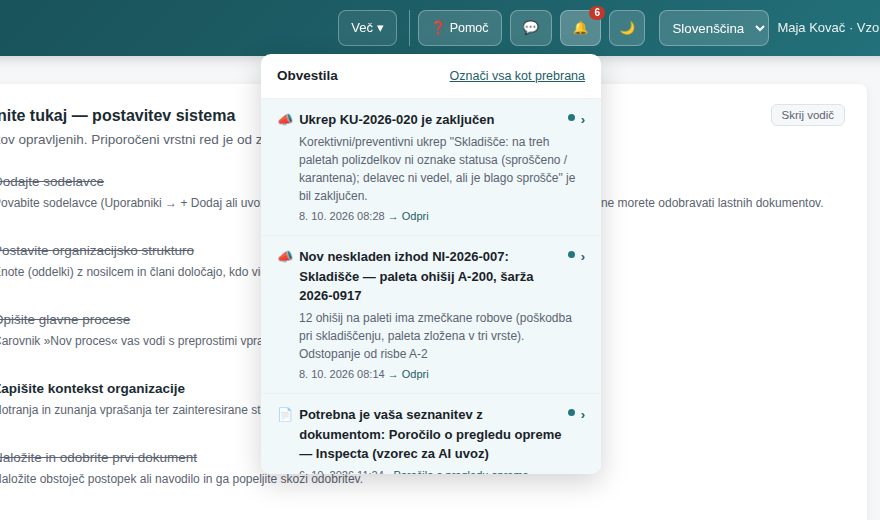Click description text 'Korektivni/preventivni ukrep Skladišče'
Viewport: 880px width, 520px height.
click(437, 169)
